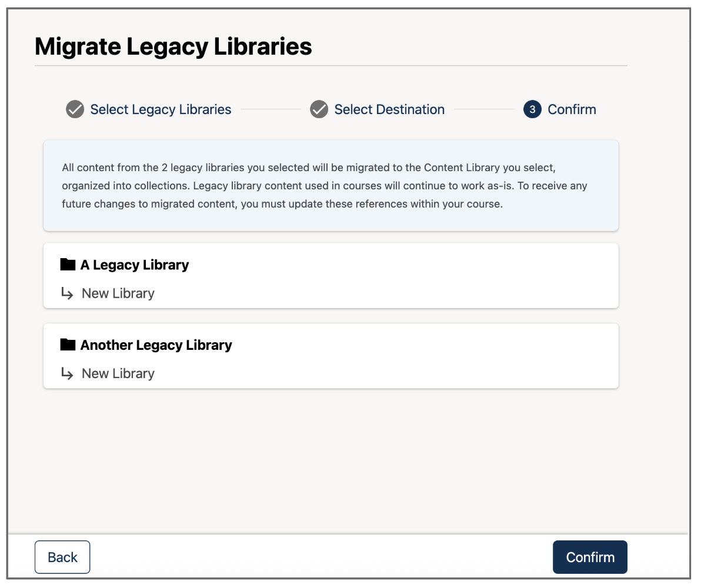Click the arrow icon under A Legacy Library
Viewport: 701px width, 588px height.
coord(67,293)
